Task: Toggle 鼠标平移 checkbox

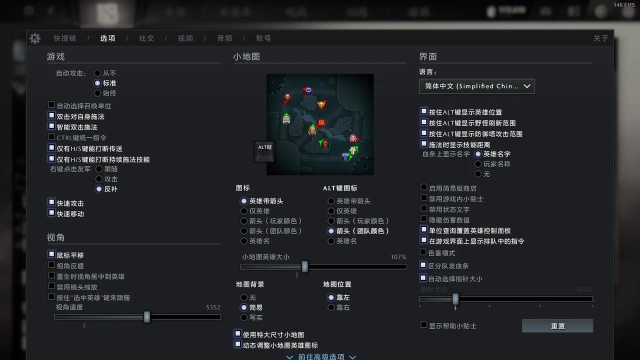Action: pyautogui.click(x=51, y=255)
